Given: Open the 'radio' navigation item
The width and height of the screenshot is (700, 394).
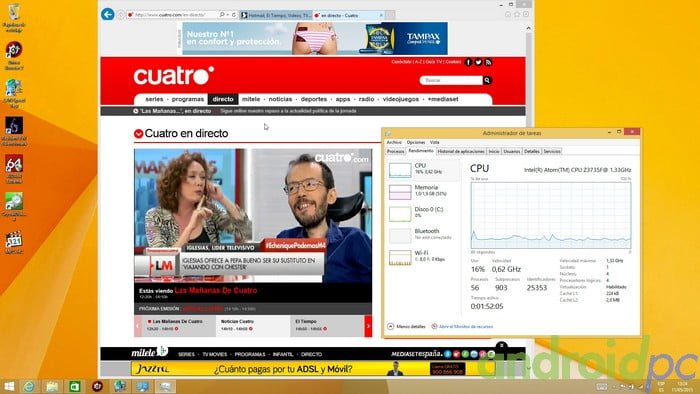Looking at the screenshot, I should click(x=367, y=99).
